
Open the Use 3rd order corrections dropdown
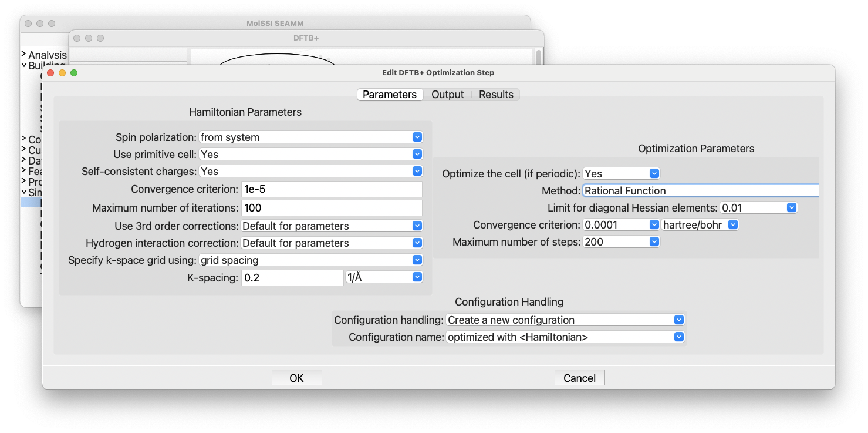point(332,226)
